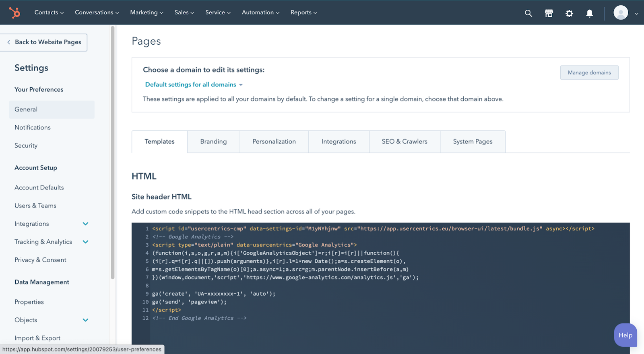Image resolution: width=644 pixels, height=354 pixels.
Task: Click code line 9 with ga('create'
Action: 214,294
